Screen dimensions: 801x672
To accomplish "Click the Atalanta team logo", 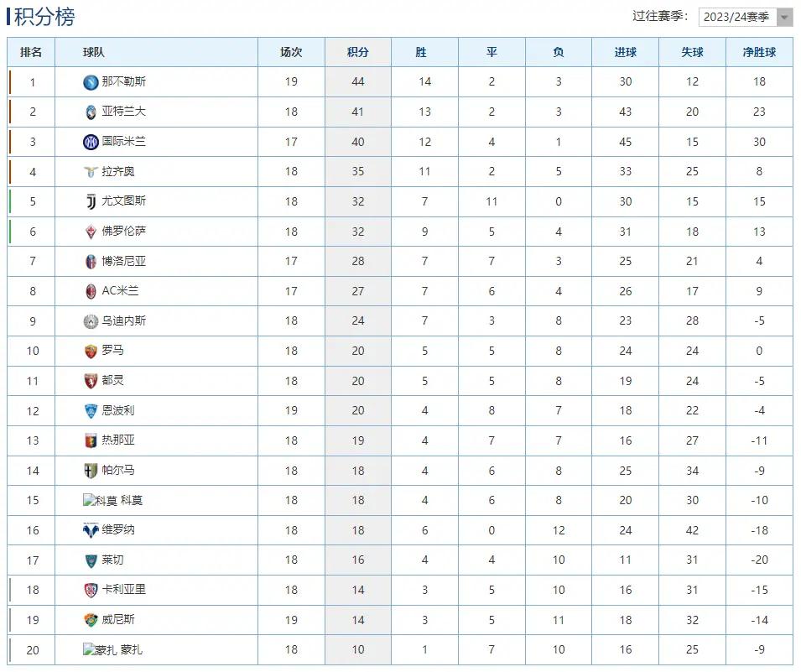I will click(x=91, y=112).
